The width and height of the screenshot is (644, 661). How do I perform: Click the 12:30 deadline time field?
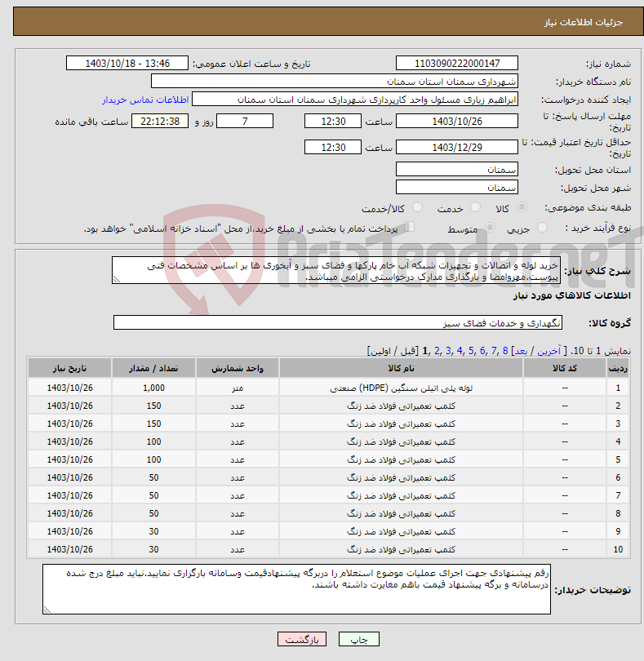[333, 122]
